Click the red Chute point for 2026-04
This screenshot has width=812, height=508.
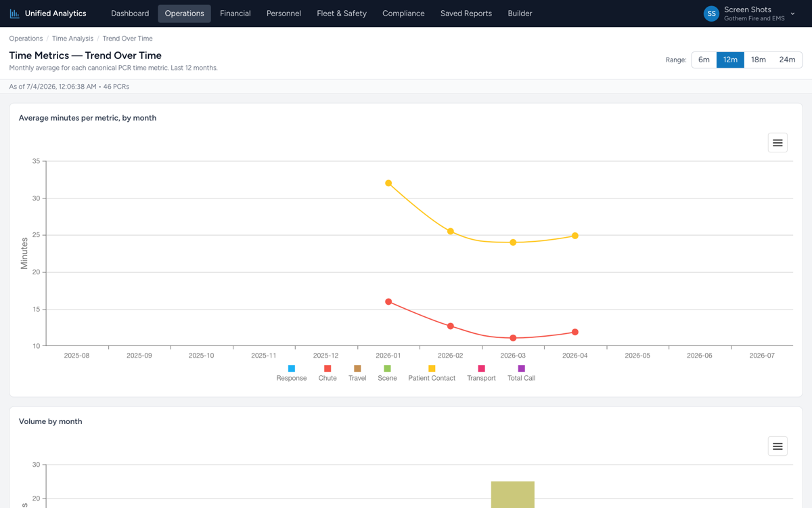(x=575, y=333)
